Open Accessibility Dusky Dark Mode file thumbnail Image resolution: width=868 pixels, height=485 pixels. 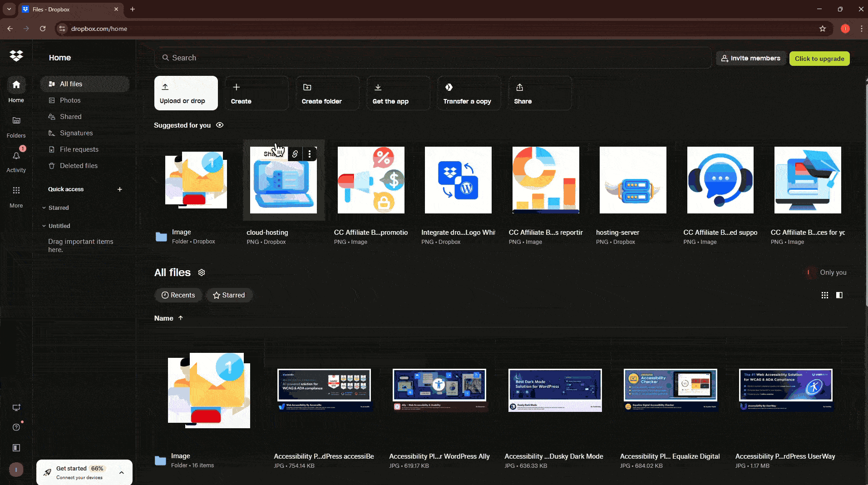(x=555, y=391)
